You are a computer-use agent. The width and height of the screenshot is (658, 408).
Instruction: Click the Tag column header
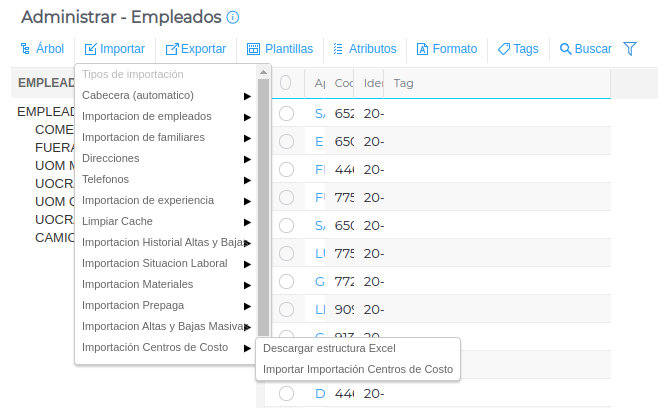pos(403,83)
